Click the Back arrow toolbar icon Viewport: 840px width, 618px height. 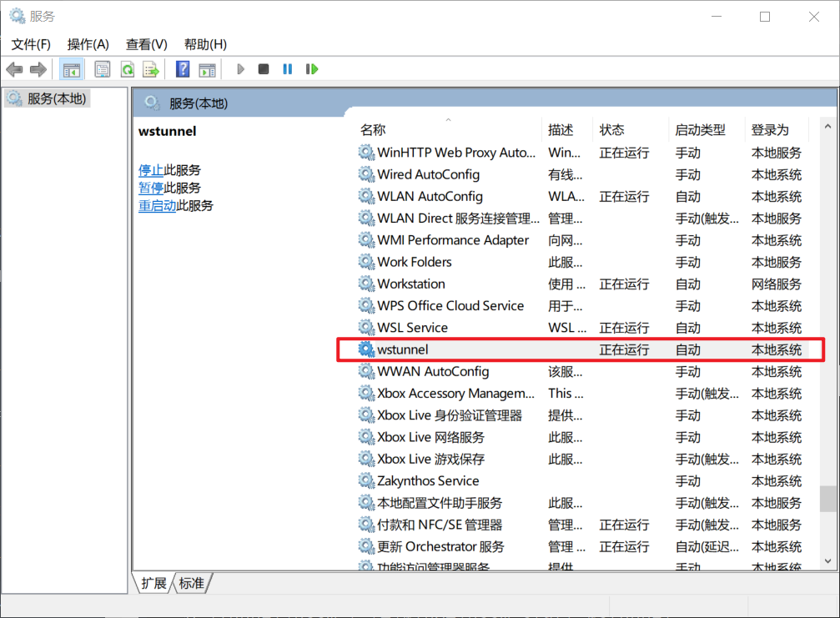[x=14, y=69]
